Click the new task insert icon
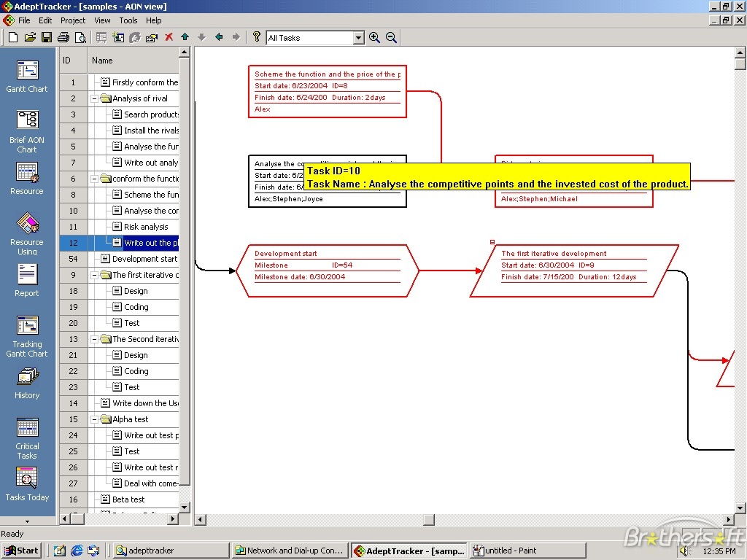The height and width of the screenshot is (560, 747). 118,37
